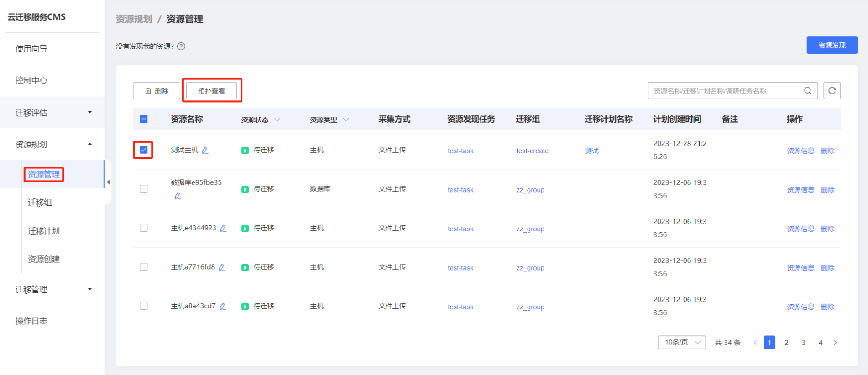Click the 资源发现 button

coord(831,45)
